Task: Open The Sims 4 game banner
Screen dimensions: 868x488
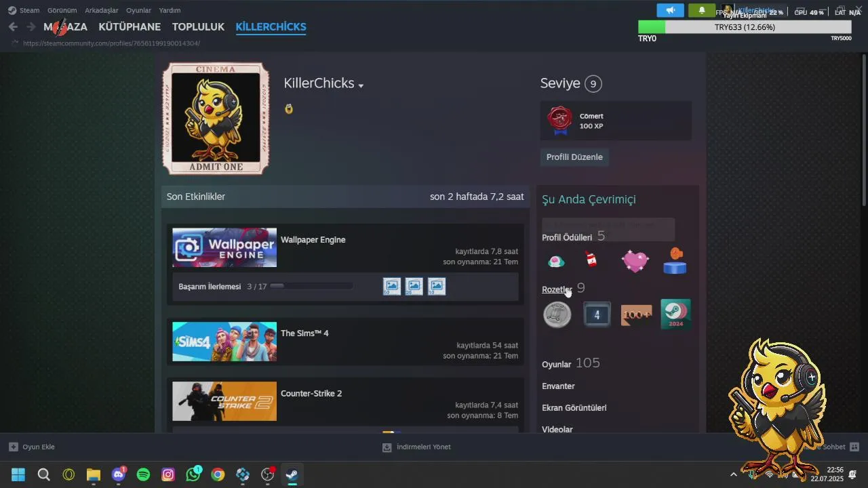Action: (x=224, y=342)
